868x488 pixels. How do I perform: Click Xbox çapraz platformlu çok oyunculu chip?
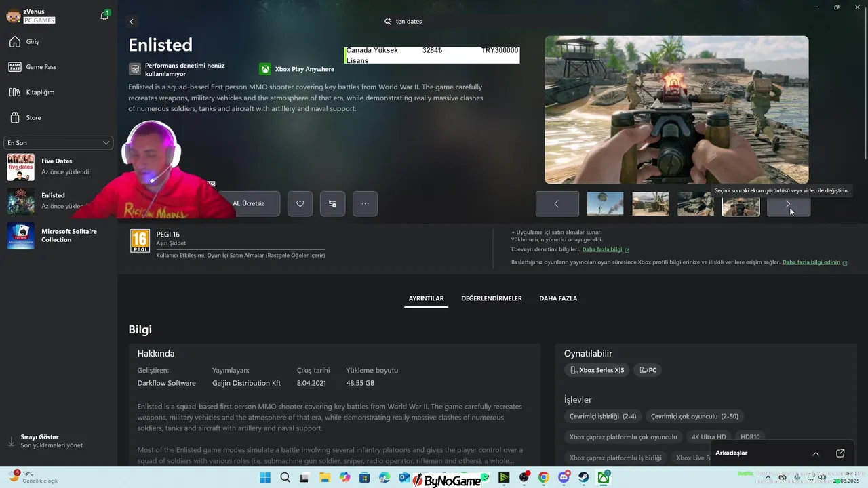[x=623, y=437]
